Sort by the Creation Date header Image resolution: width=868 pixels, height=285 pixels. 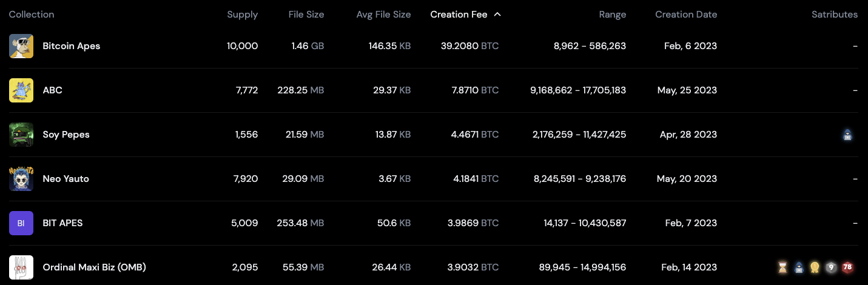[685, 15]
